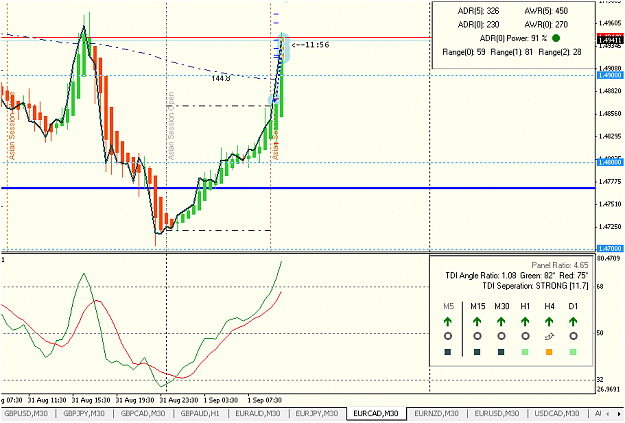Go to the EURNZD,M30 chart tab
This screenshot has height=423, width=625.
[436, 413]
